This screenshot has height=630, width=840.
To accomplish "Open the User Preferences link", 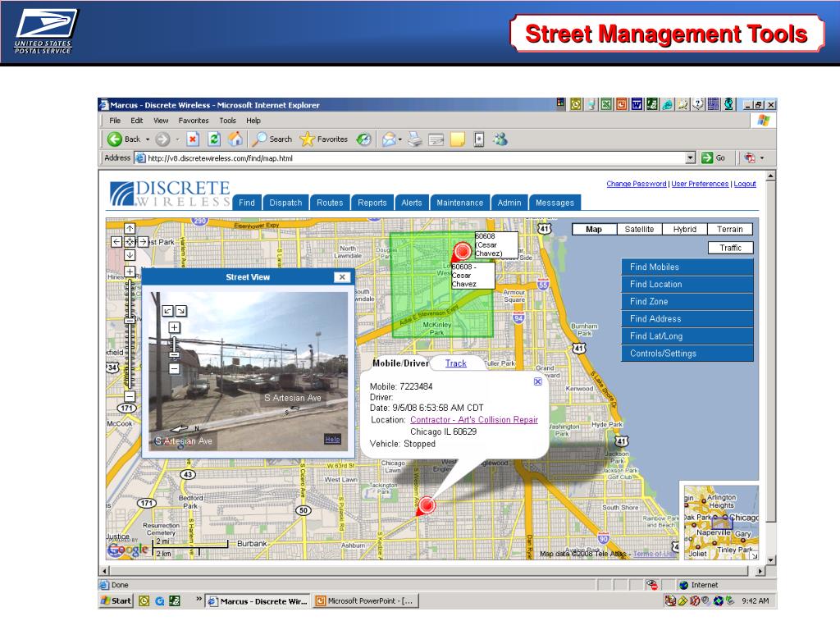I will point(701,184).
